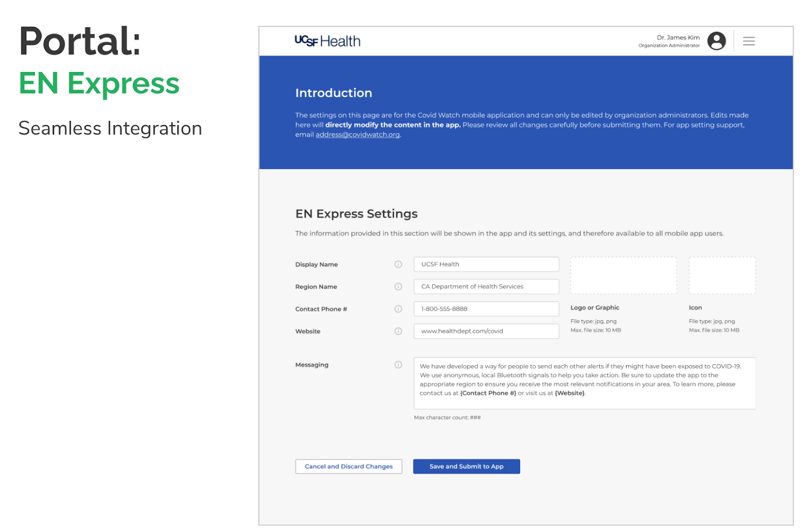811x532 pixels.
Task: Click Save and Submit to App button
Action: 466,467
